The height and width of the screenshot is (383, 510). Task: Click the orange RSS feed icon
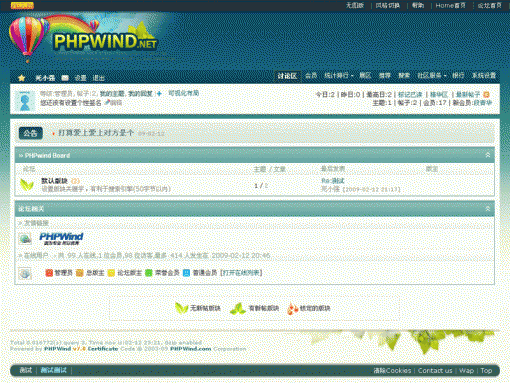(486, 95)
